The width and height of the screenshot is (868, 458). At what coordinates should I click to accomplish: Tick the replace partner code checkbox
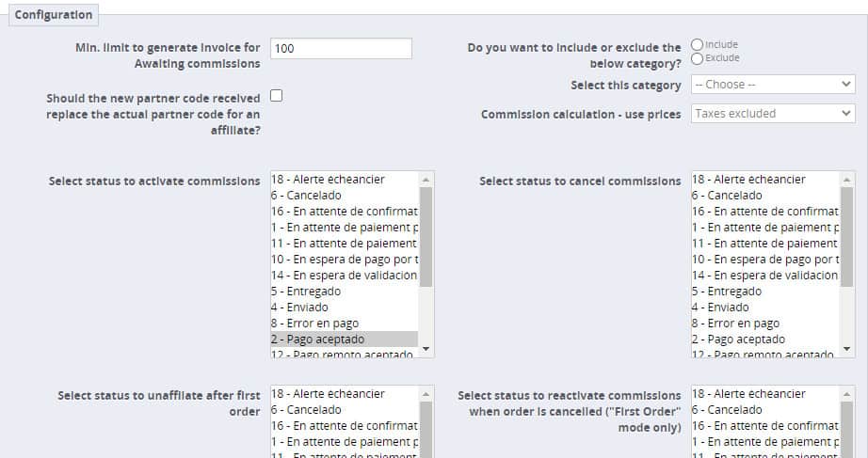coord(277,95)
